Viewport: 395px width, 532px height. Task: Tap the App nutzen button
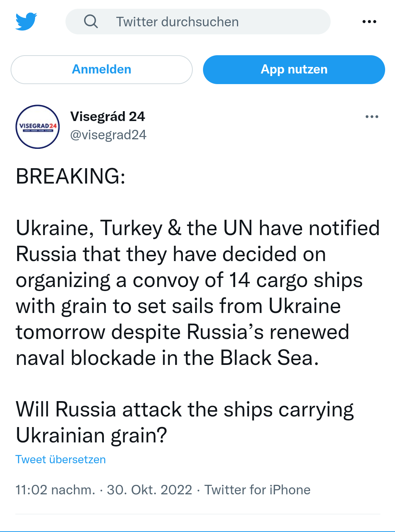(x=294, y=69)
